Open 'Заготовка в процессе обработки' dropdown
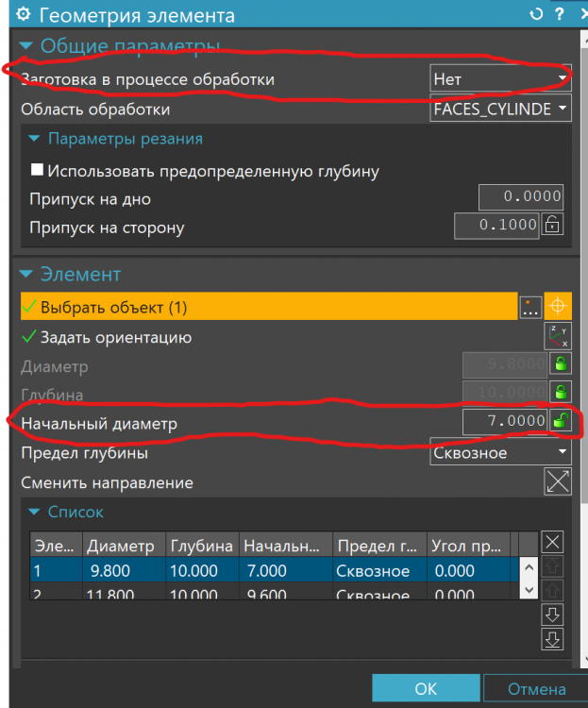Viewport: 588px width, 708px height. pyautogui.click(x=500, y=78)
